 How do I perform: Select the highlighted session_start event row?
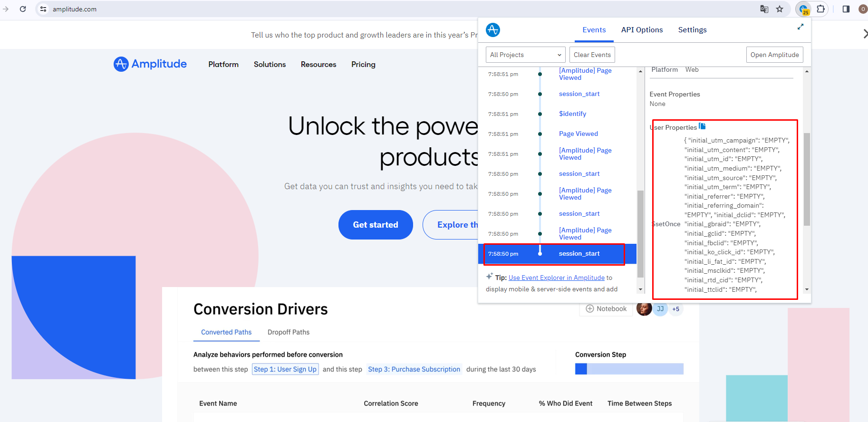click(557, 254)
